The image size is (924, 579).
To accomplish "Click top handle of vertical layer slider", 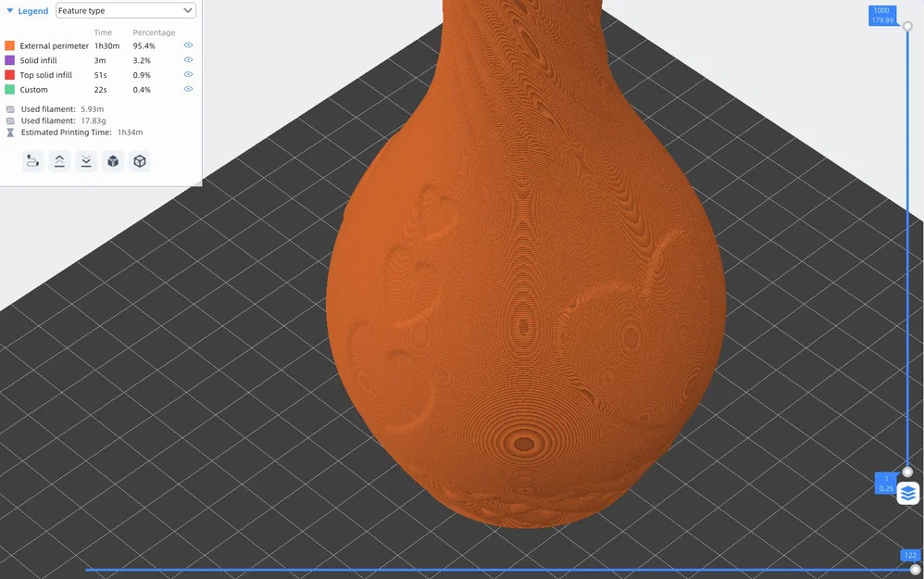I will point(907,26).
